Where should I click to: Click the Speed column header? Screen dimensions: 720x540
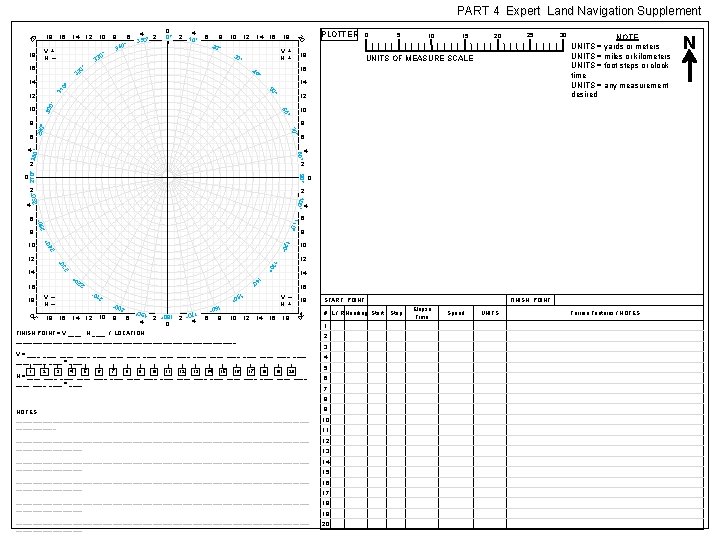[x=456, y=313]
